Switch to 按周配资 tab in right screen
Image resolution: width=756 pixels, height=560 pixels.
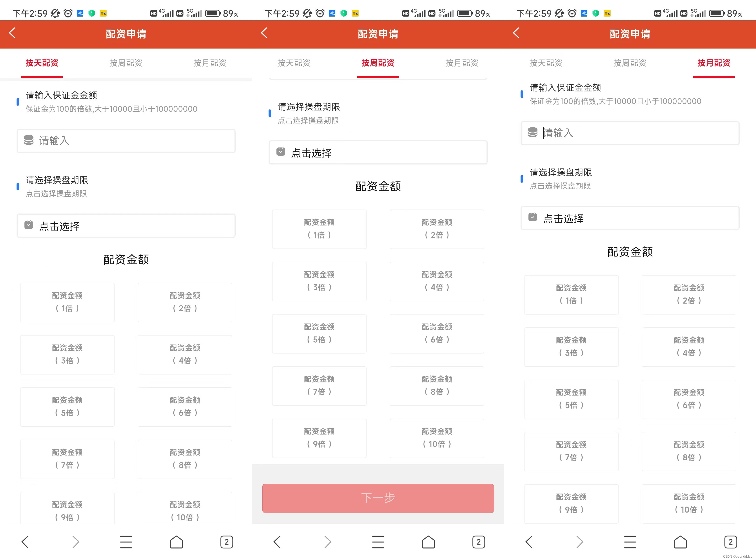(x=630, y=63)
